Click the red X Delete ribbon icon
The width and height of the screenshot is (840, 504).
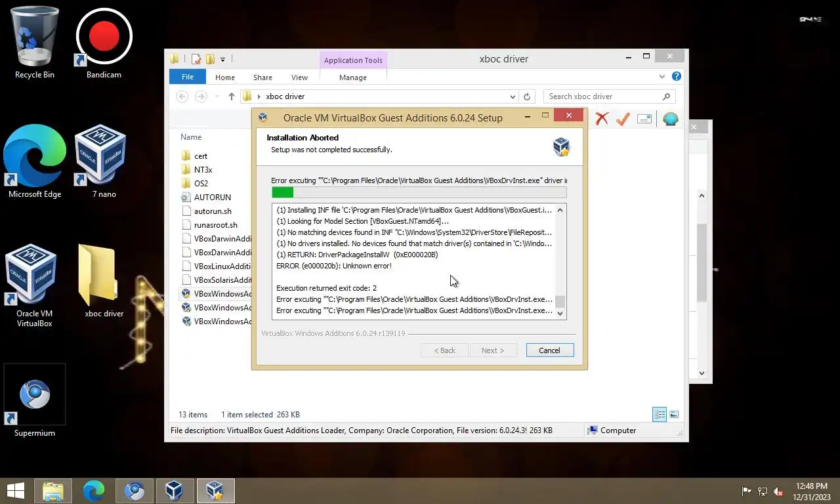click(x=602, y=119)
